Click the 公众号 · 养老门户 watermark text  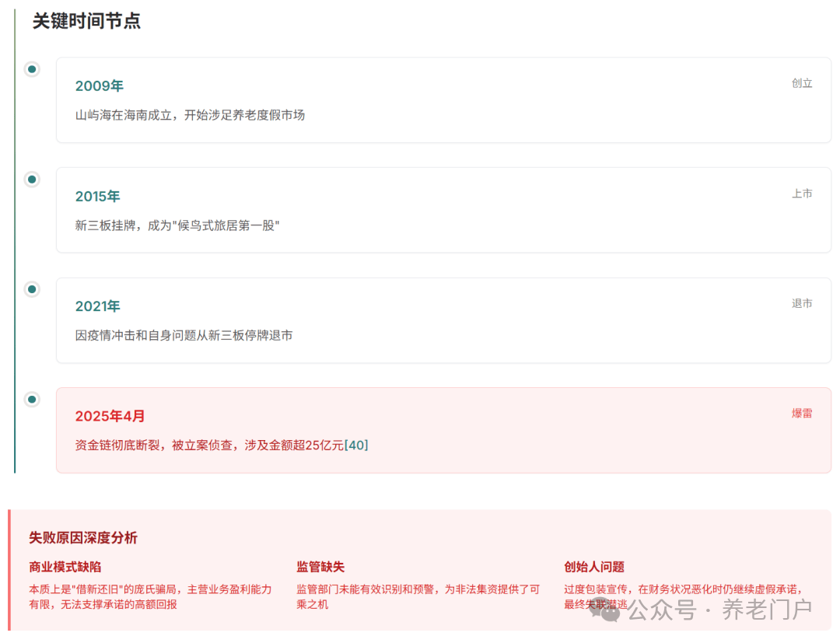pos(719,610)
